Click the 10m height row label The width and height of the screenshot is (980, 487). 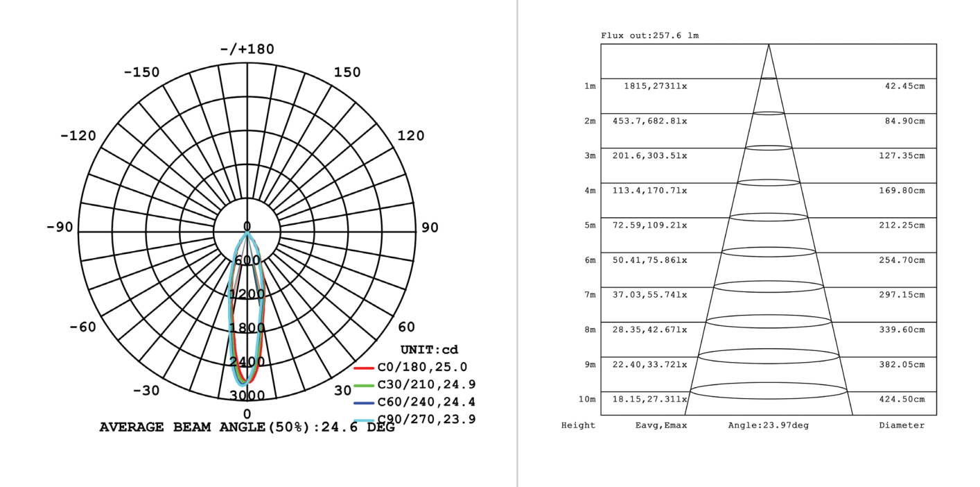tap(587, 400)
